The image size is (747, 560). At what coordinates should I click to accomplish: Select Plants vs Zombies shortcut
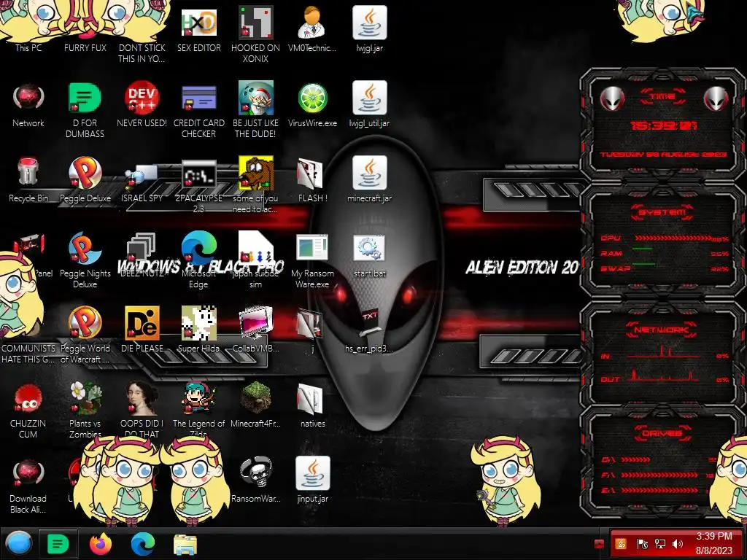[x=85, y=410]
